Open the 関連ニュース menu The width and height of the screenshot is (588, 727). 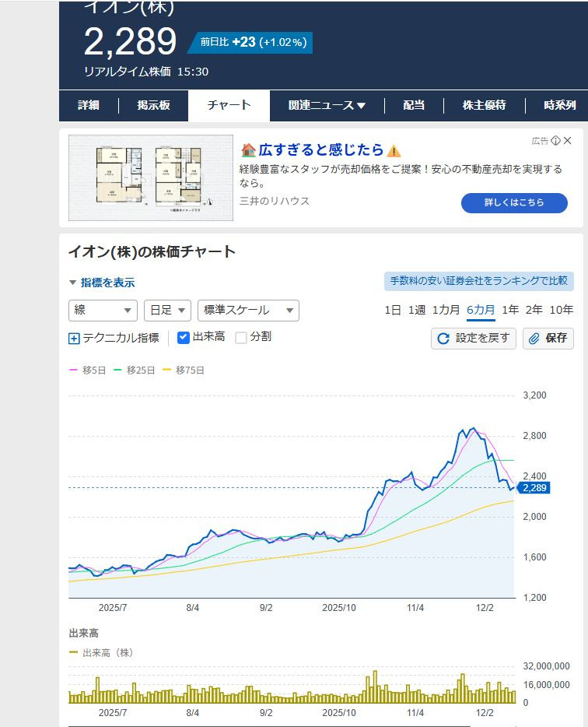(327, 106)
